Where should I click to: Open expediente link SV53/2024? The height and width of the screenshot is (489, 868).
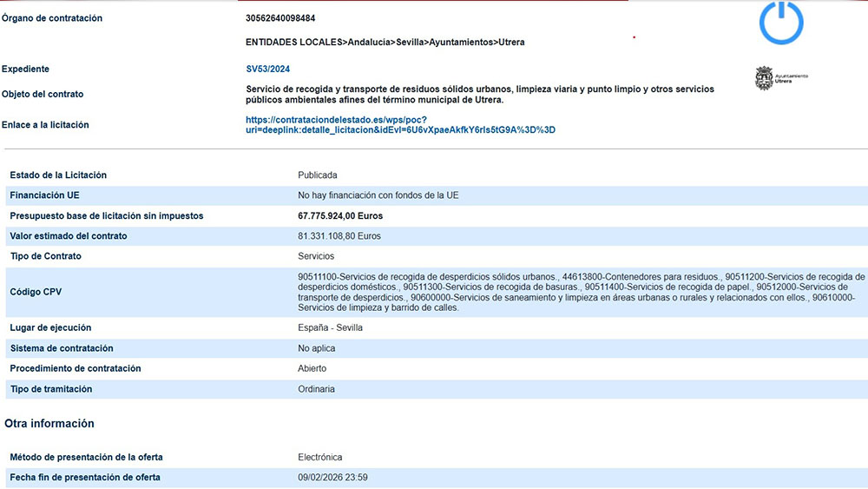[x=268, y=69]
